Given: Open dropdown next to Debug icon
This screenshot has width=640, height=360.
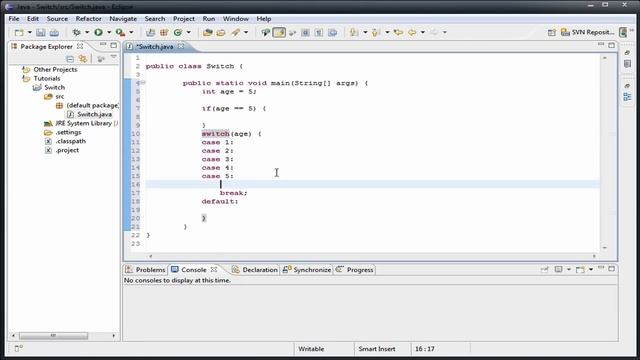Looking at the screenshot, I should pyautogui.click(x=87, y=32).
